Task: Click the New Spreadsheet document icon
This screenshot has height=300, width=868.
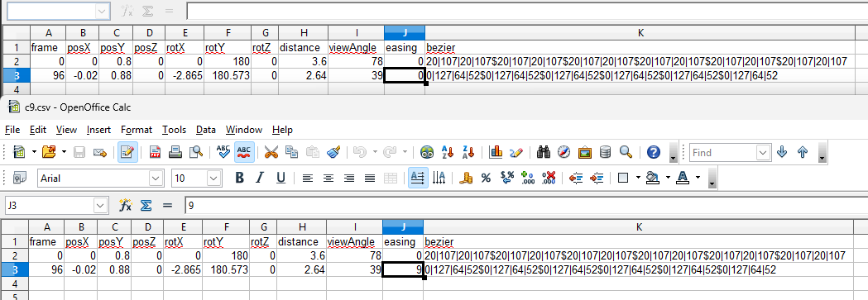Action: (19, 152)
